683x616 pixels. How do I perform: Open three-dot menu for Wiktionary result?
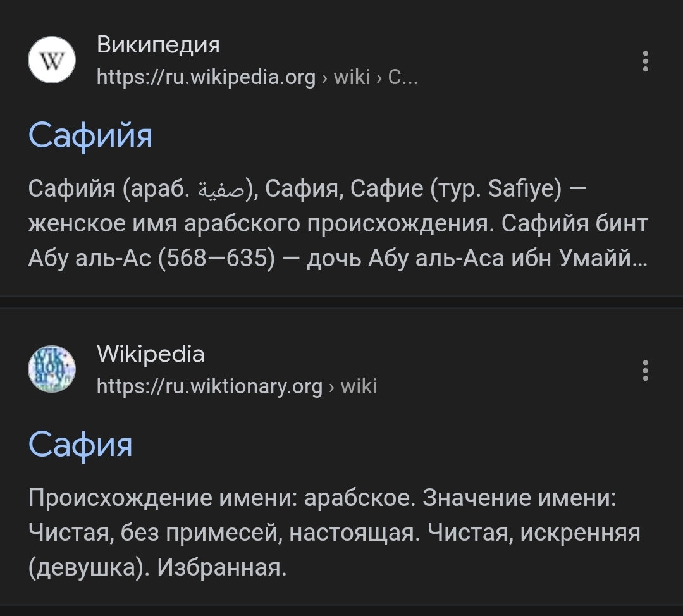point(645,370)
